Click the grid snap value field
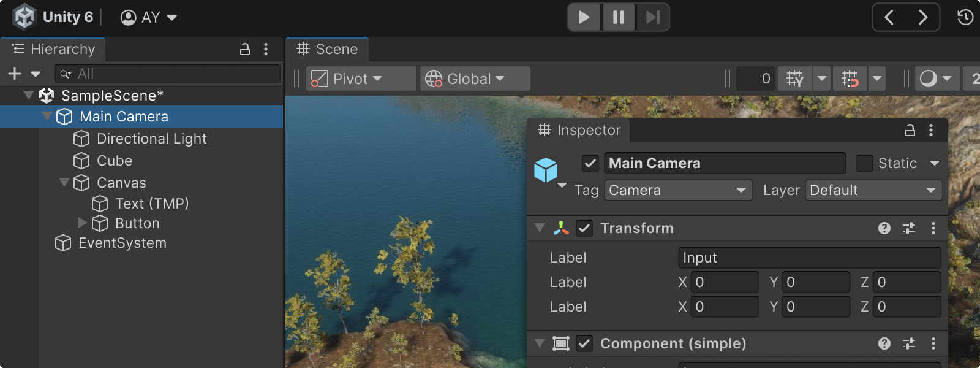This screenshot has width=980, height=368. [x=756, y=79]
